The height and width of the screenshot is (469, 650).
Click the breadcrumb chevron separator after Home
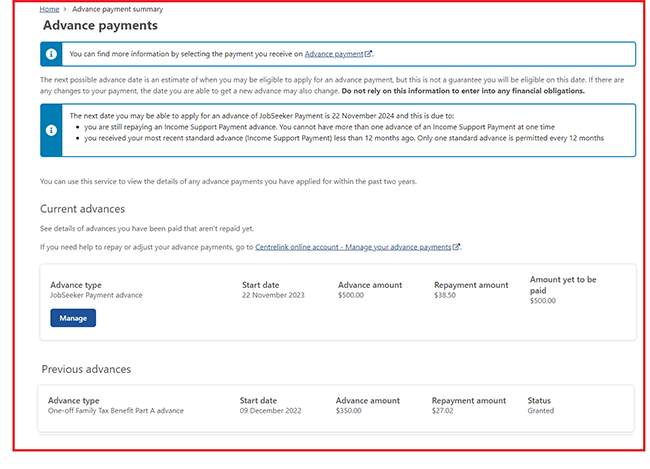[x=66, y=8]
